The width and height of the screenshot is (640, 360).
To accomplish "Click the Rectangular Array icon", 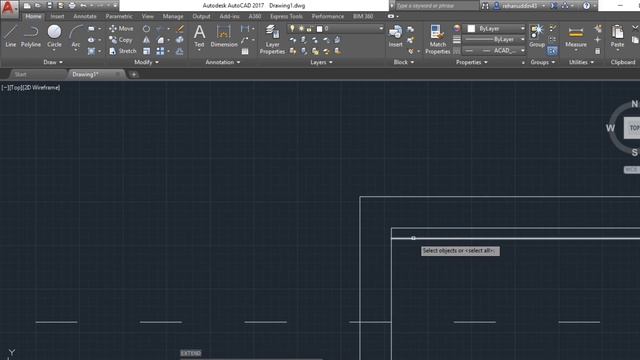I will [x=160, y=51].
